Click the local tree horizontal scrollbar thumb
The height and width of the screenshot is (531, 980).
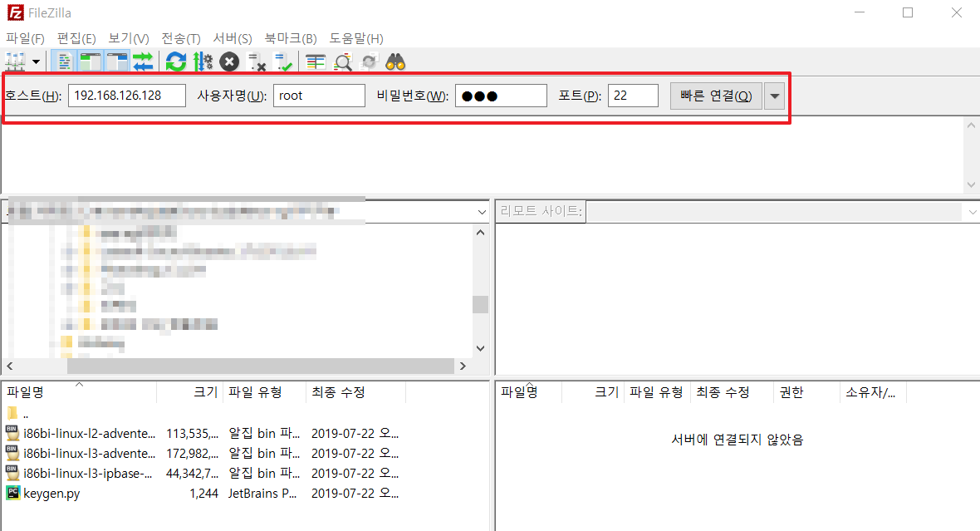point(260,366)
